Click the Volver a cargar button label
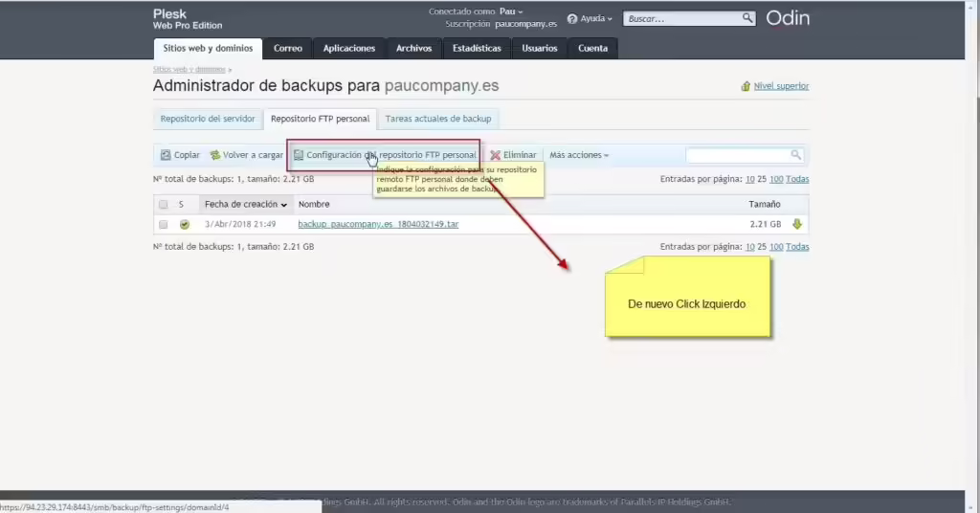Screen dimensions: 980x513 click(x=253, y=155)
